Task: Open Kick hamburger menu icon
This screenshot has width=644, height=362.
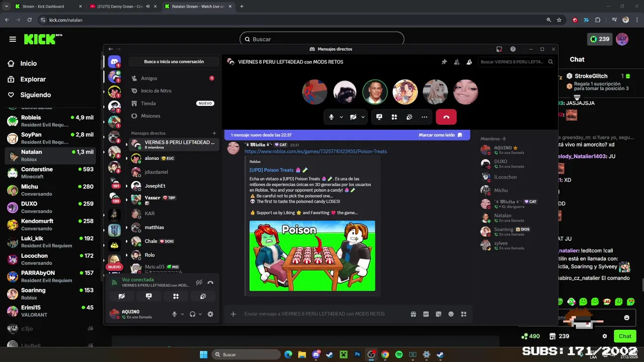Action: [13, 39]
